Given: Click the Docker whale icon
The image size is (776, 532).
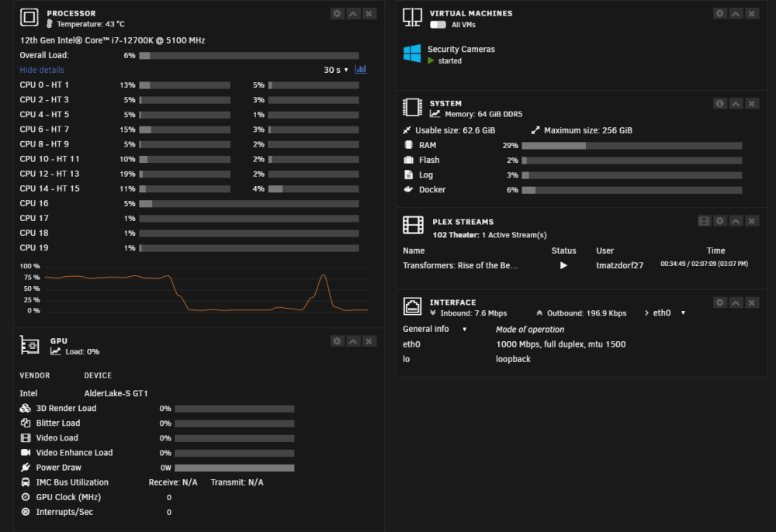Looking at the screenshot, I should click(408, 189).
